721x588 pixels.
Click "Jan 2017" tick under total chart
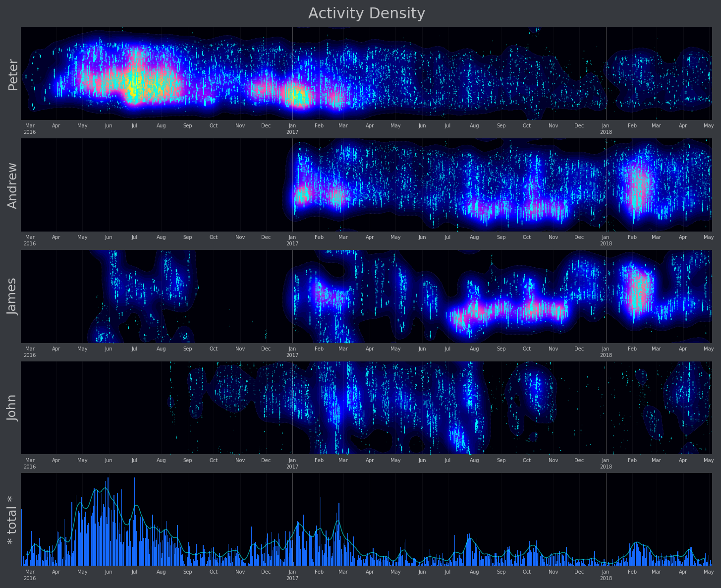click(x=292, y=575)
